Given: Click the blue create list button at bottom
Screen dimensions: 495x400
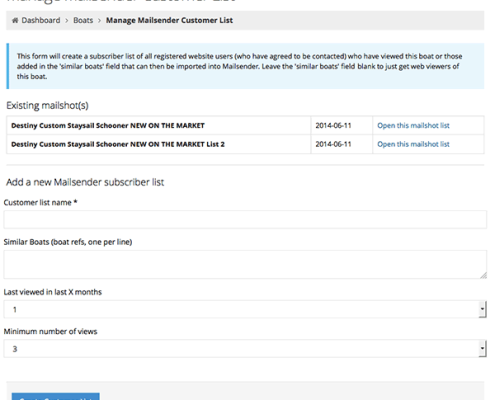Looking at the screenshot, I should point(56,397).
